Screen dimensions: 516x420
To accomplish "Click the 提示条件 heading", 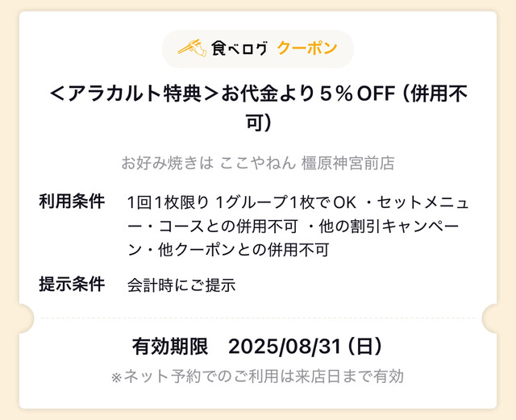I will 72,285.
